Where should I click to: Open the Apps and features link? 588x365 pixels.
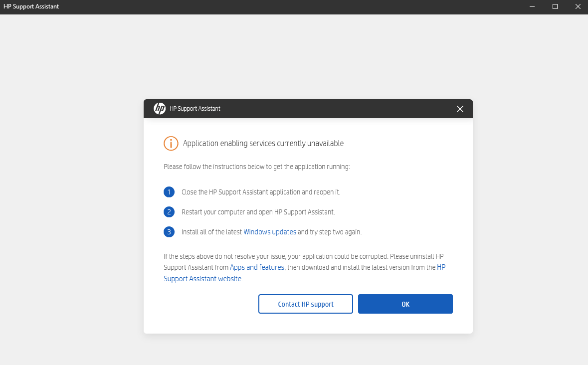[x=257, y=267]
